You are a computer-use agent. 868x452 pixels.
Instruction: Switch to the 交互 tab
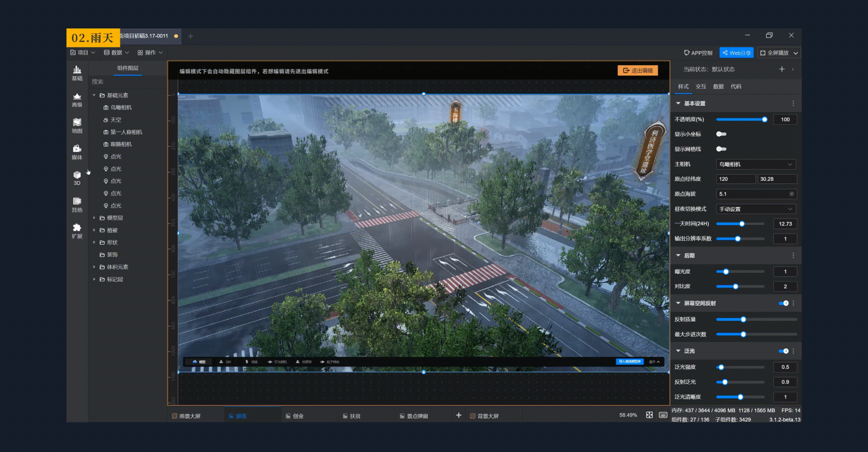coord(700,87)
